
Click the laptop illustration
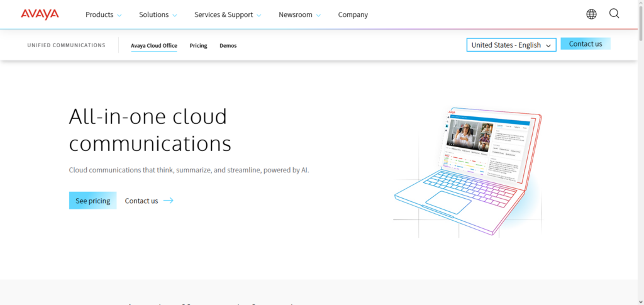468,172
